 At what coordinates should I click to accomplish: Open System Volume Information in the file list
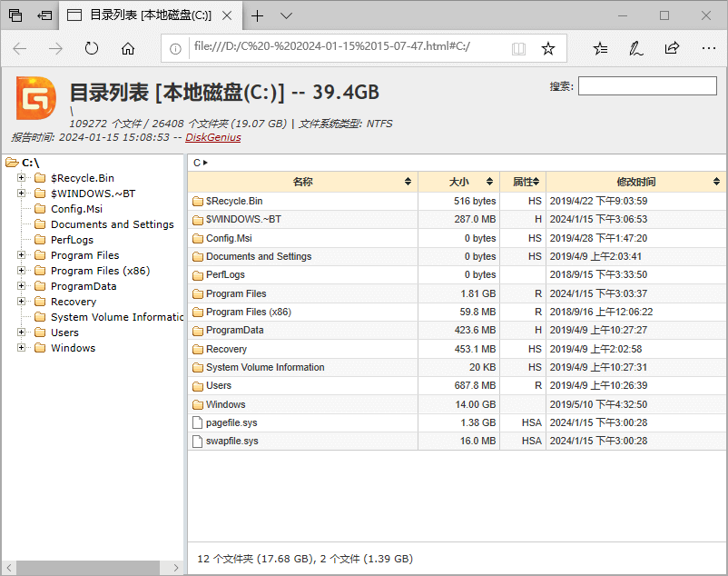click(x=265, y=367)
